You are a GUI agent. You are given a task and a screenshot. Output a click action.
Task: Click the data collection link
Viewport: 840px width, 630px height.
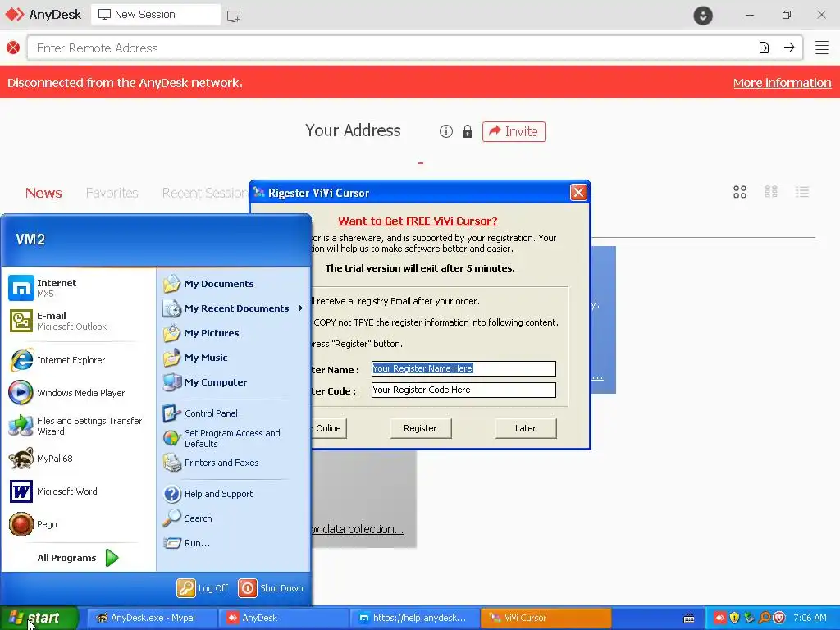[x=358, y=529]
